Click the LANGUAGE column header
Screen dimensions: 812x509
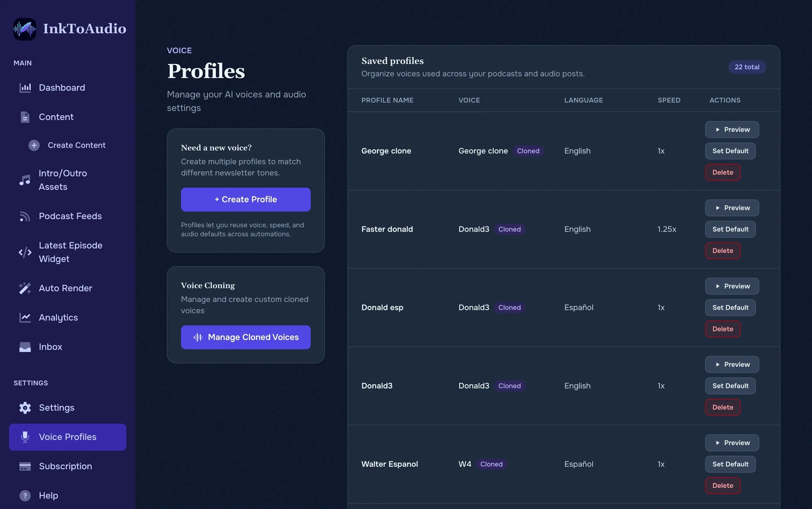pyautogui.click(x=584, y=101)
